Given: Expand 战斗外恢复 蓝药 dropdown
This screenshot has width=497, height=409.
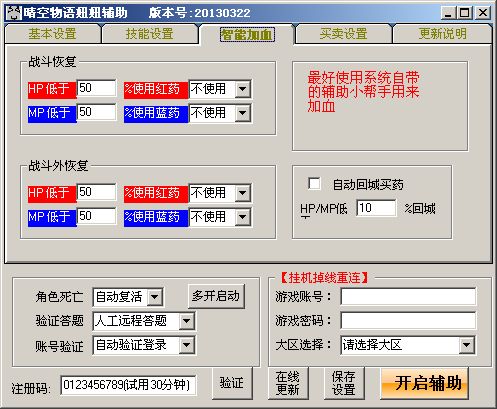Looking at the screenshot, I should tap(242, 217).
